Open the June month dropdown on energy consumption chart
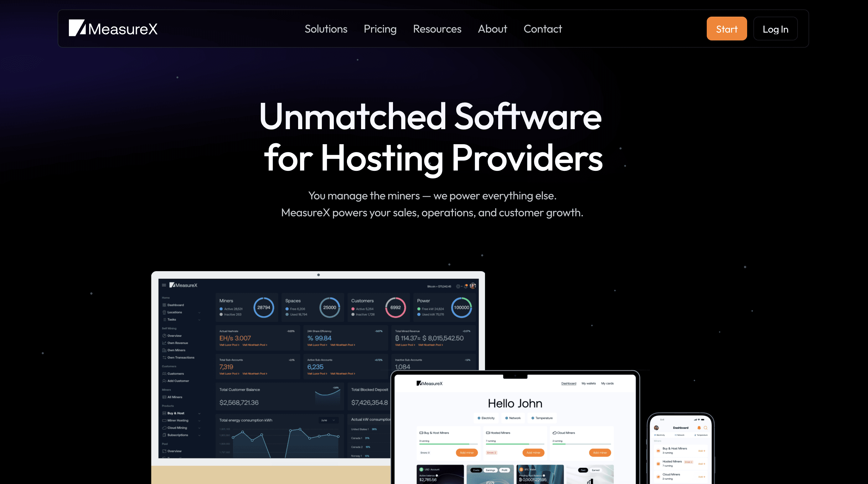 (x=328, y=420)
